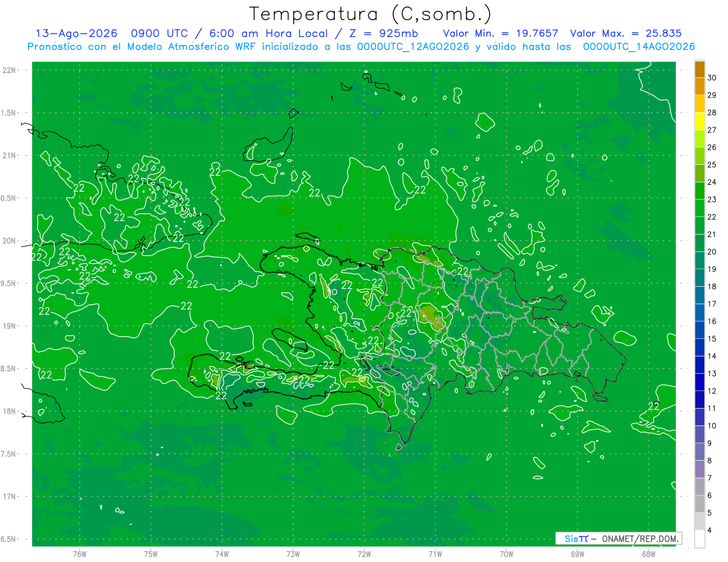Viewport: 728px width, 562px height.
Task: Click the valid-until time '0000UTC_14AGO2026'
Action: (x=639, y=47)
